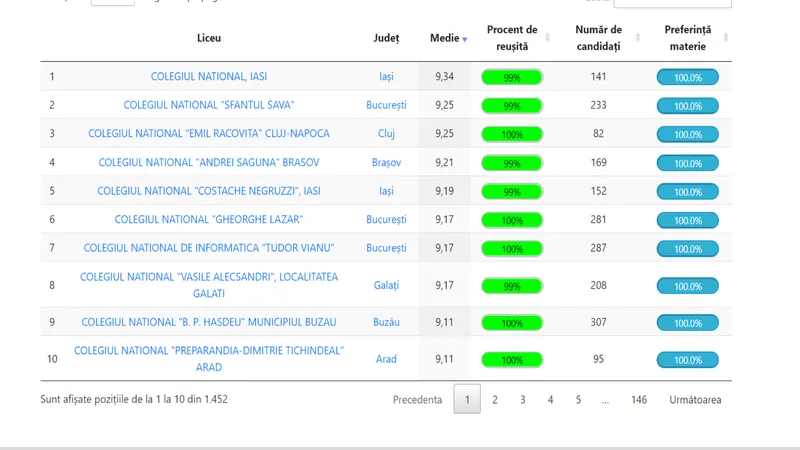The image size is (800, 450).
Task: Click the Precedenta pagination button
Action: [x=417, y=400]
